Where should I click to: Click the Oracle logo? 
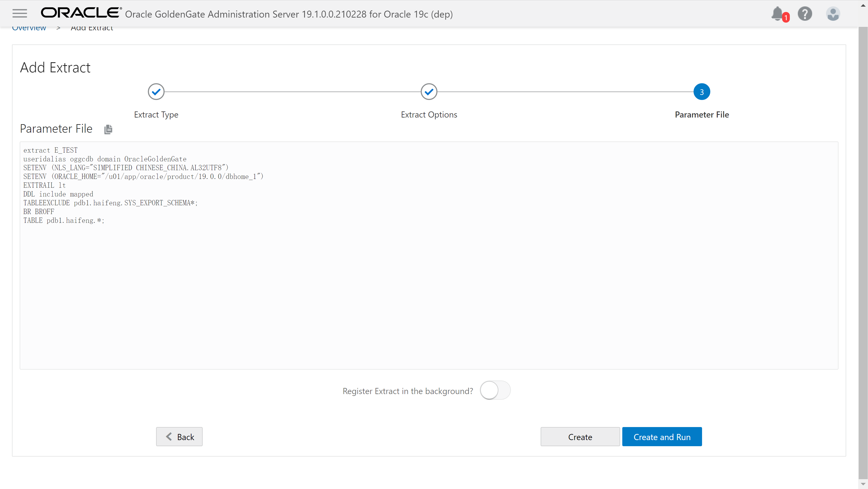(x=81, y=13)
